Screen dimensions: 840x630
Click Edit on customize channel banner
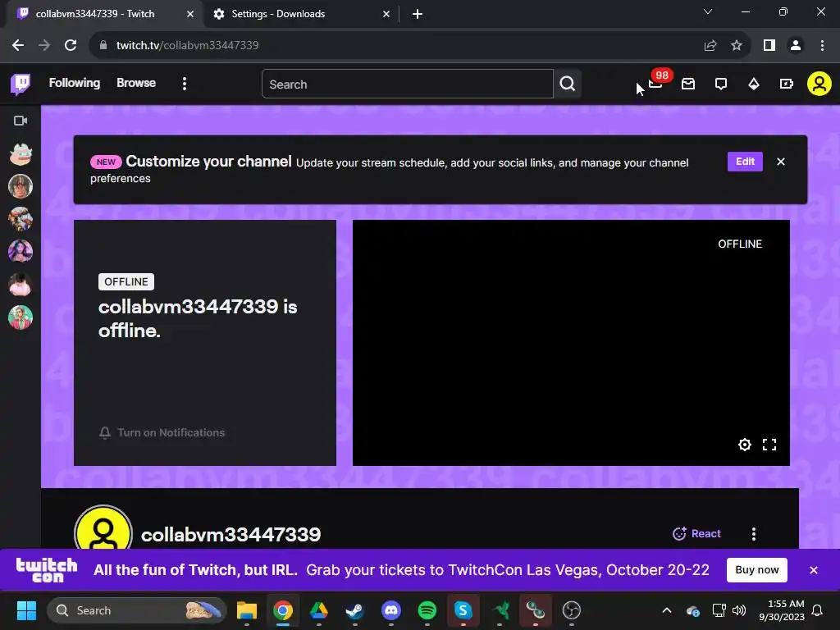point(745,162)
